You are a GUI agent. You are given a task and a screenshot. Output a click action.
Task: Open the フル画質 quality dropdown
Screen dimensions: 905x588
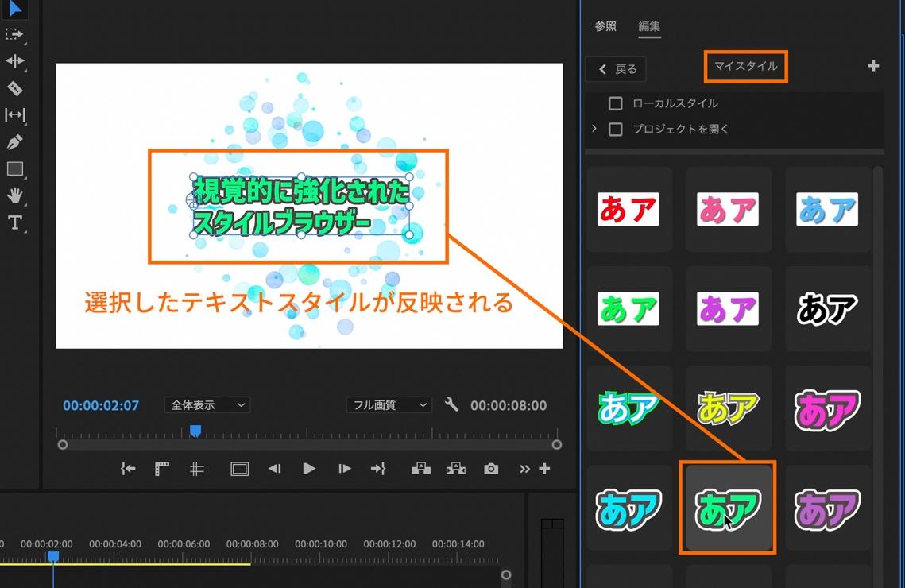[389, 405]
